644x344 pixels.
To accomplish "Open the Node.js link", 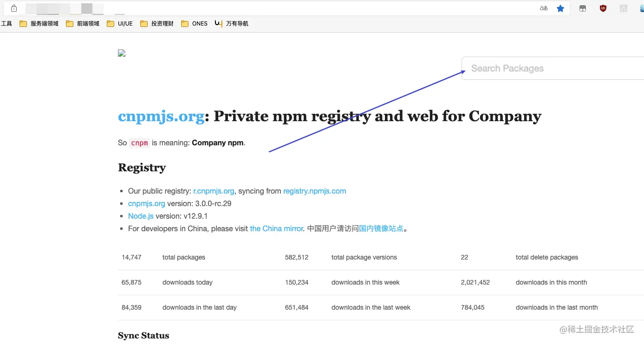I will point(141,216).
